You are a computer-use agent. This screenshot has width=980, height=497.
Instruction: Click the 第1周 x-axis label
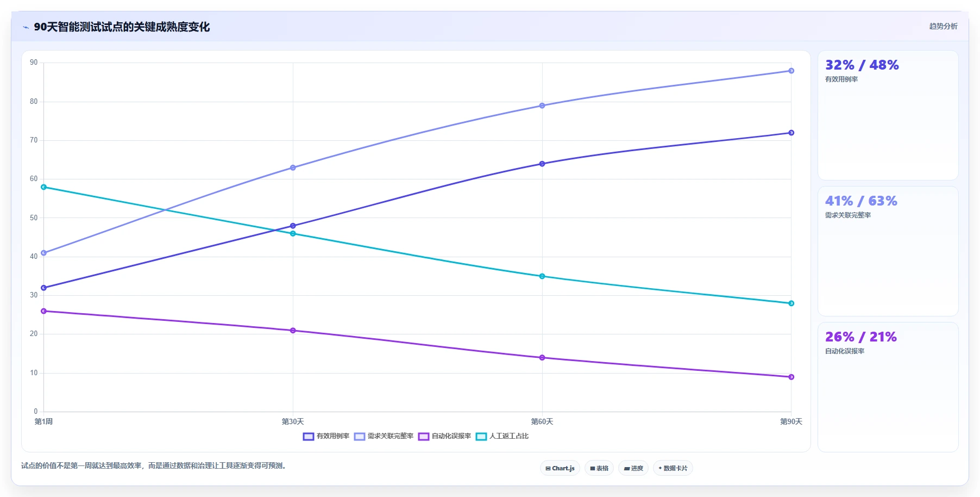(x=43, y=422)
